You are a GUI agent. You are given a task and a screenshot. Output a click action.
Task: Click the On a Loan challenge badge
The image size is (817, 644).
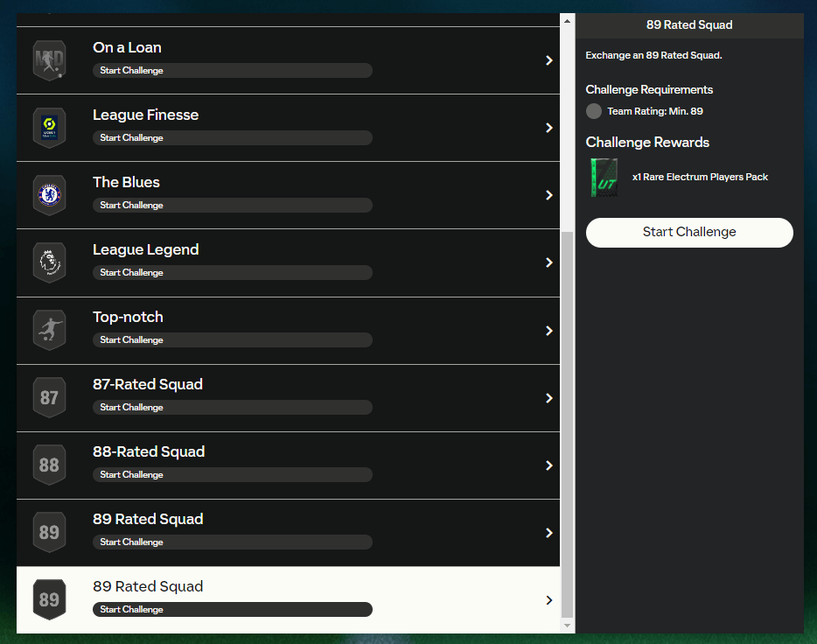(49, 60)
